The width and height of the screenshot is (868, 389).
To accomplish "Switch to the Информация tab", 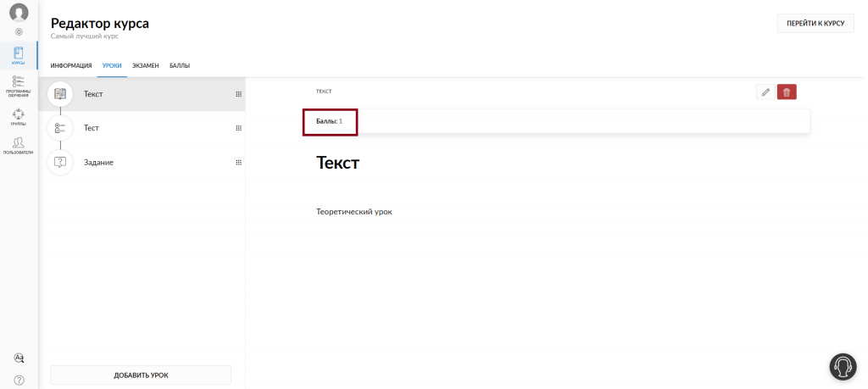I will tap(71, 66).
